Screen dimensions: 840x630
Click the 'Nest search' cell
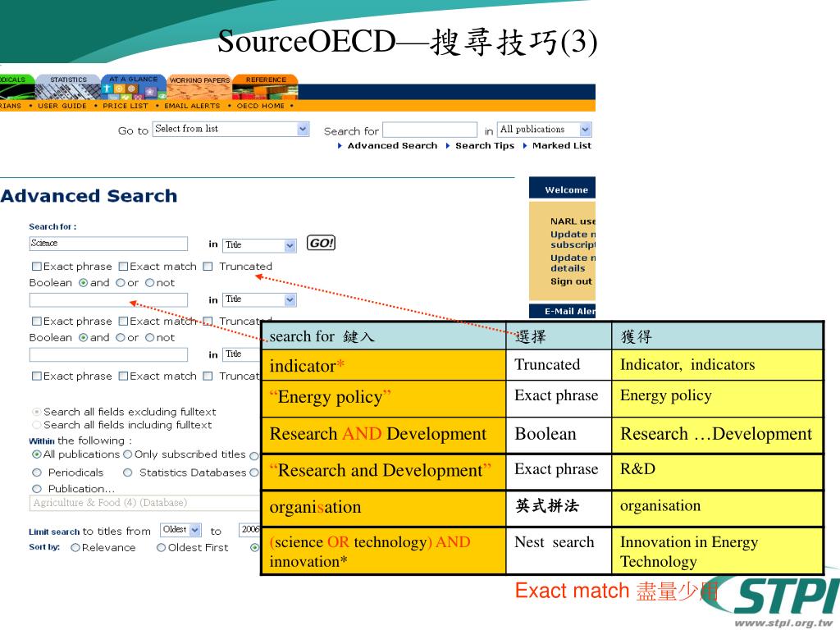[x=559, y=550]
